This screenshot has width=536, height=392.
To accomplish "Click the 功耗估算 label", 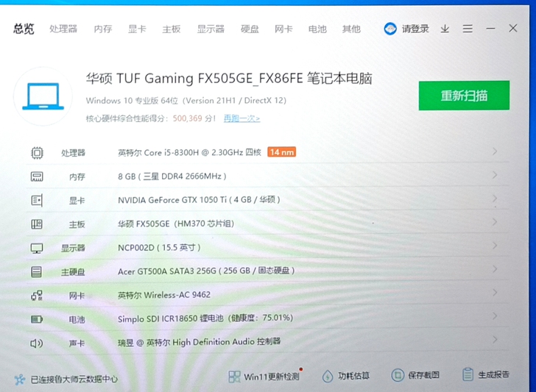I will coord(353,376).
